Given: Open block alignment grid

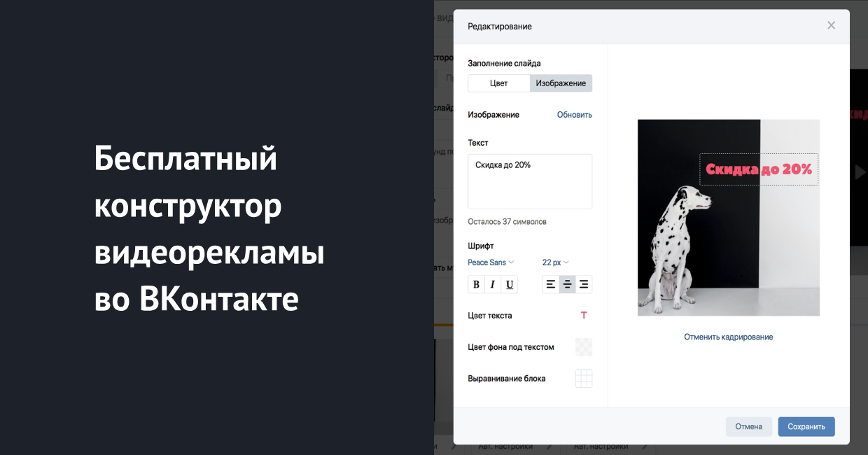Looking at the screenshot, I should point(584,379).
